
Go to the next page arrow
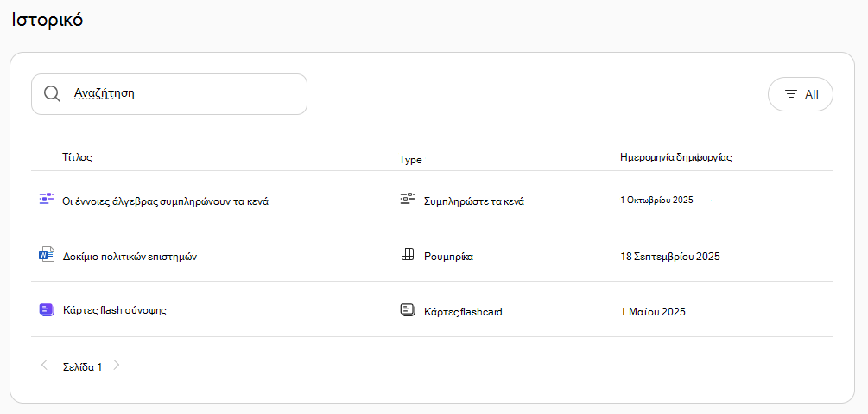(x=116, y=366)
